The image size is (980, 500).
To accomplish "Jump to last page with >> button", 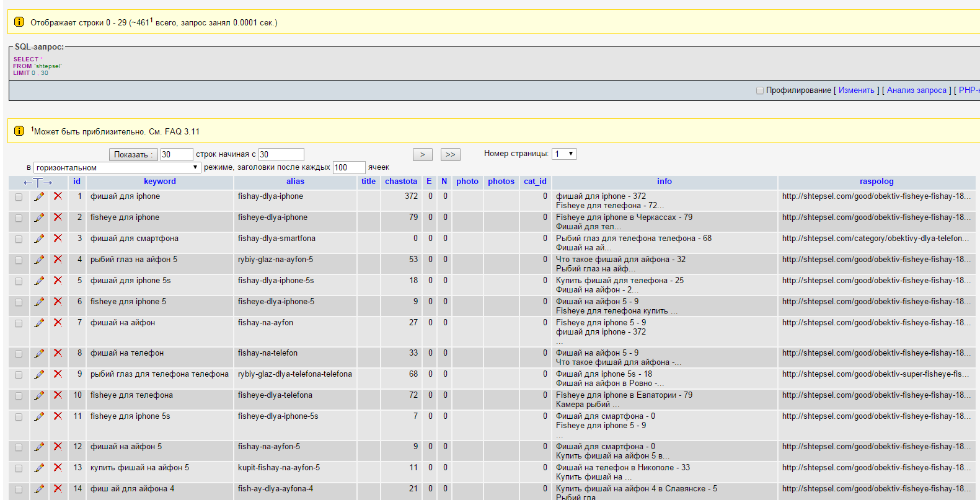I will click(451, 154).
